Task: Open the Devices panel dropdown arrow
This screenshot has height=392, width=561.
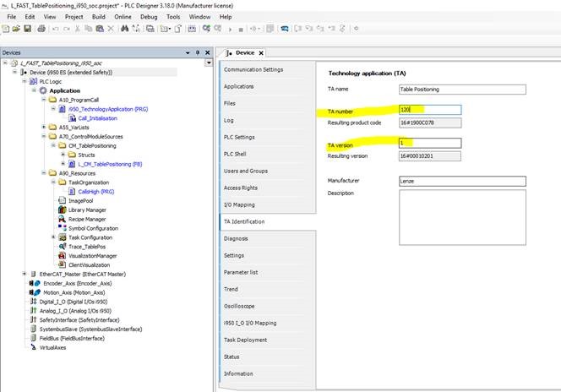Action: coord(188,52)
